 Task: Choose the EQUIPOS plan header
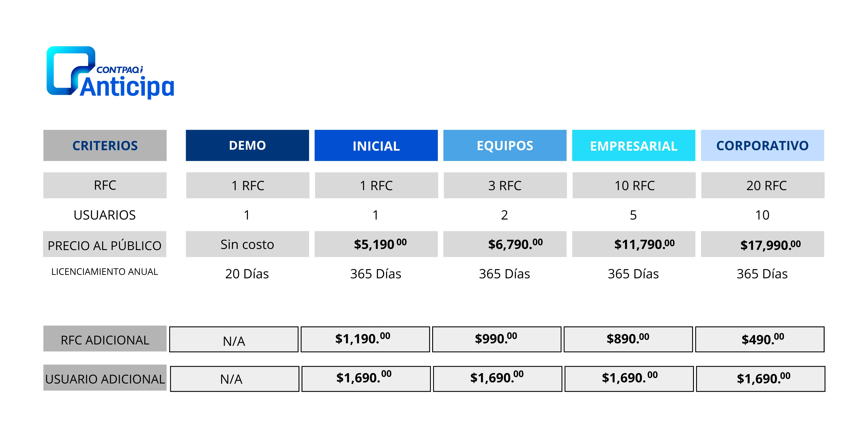coord(505,145)
